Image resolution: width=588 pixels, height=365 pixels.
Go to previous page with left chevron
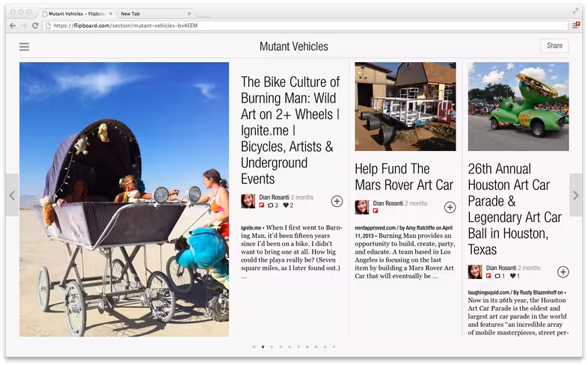coord(12,195)
